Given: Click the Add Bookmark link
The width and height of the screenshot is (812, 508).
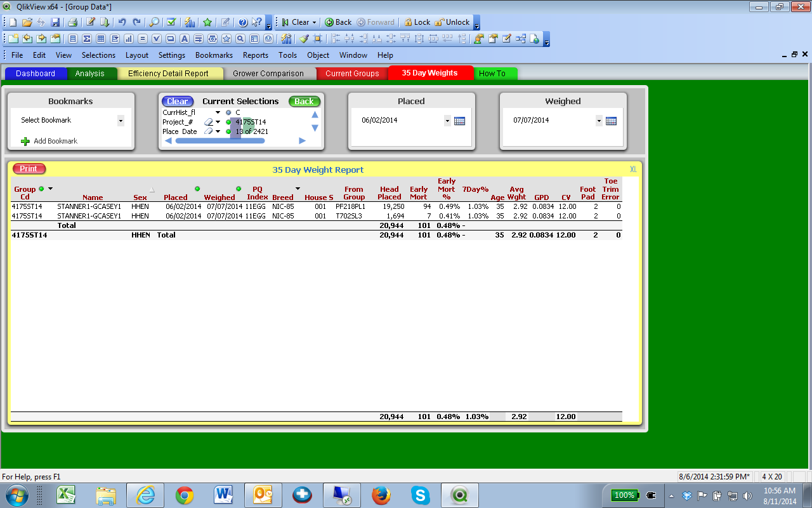Looking at the screenshot, I should point(56,141).
